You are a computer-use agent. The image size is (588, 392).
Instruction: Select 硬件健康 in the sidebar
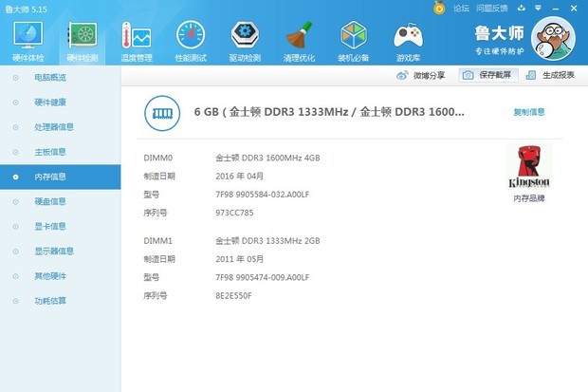pos(61,103)
